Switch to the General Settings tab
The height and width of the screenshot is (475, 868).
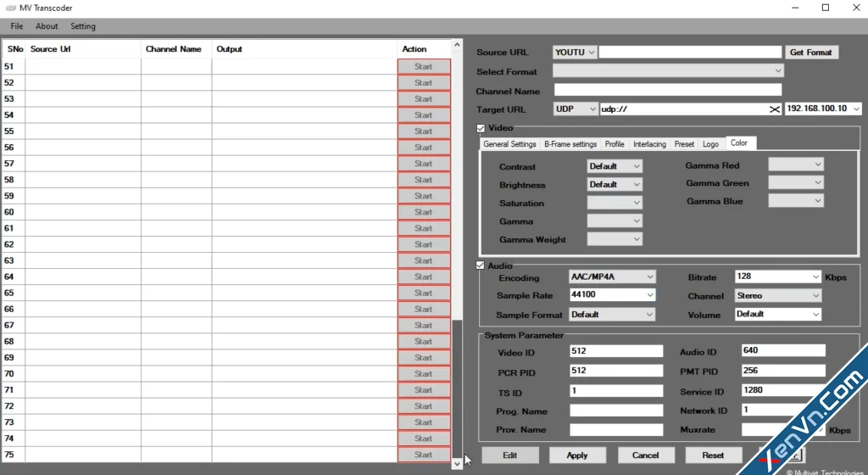pyautogui.click(x=509, y=144)
